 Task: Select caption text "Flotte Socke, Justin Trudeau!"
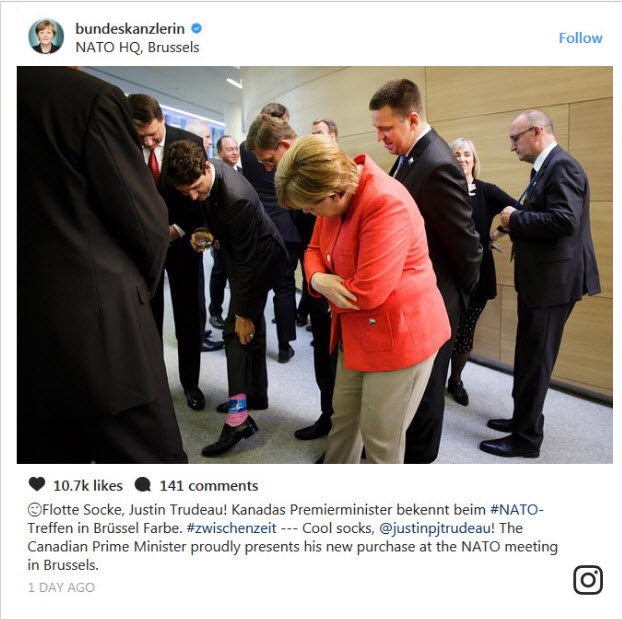134,509
